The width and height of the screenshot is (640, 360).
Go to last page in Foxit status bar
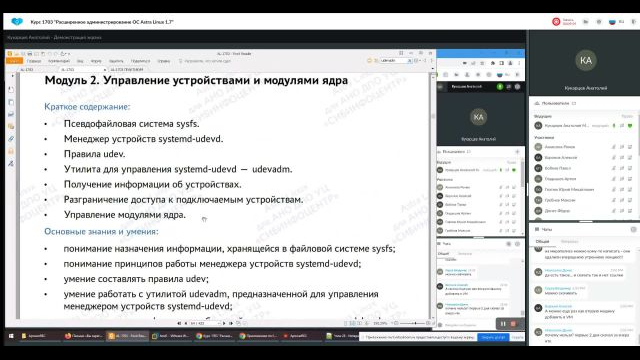(x=231, y=323)
